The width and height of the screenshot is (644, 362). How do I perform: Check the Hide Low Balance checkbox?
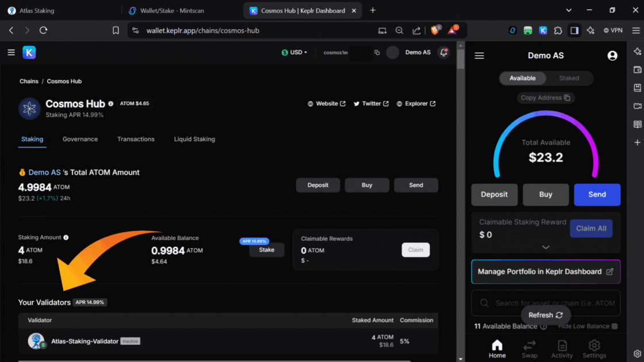[615, 326]
